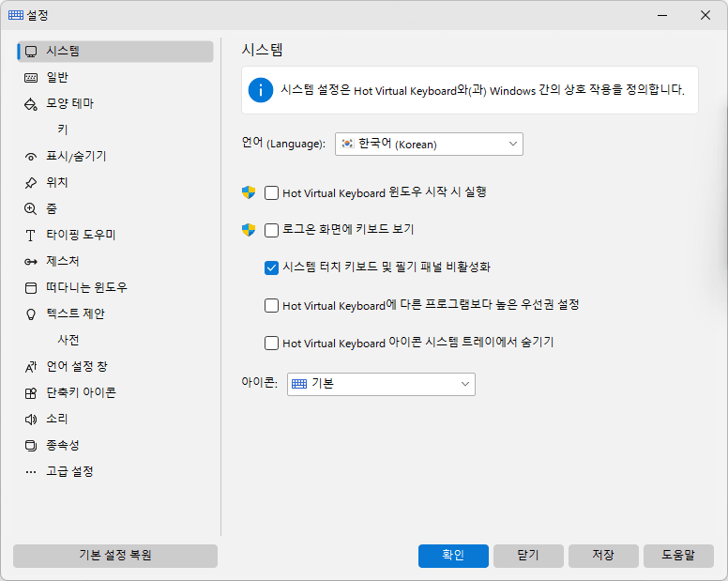
Task: Click the keyboard icon in 아이콘 combo box
Action: (299, 384)
